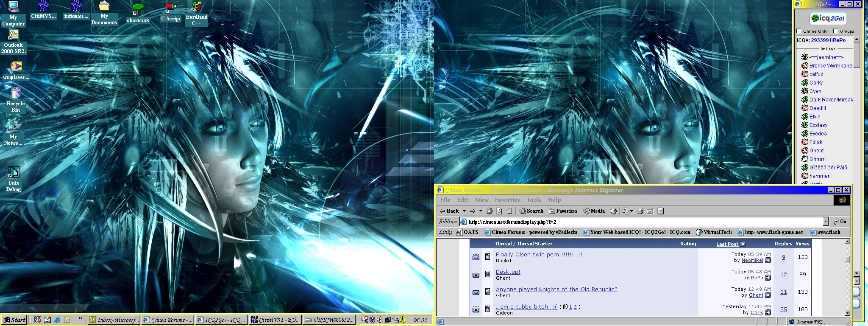Click the Stop button in Internet Explorer toolbar

click(489, 211)
